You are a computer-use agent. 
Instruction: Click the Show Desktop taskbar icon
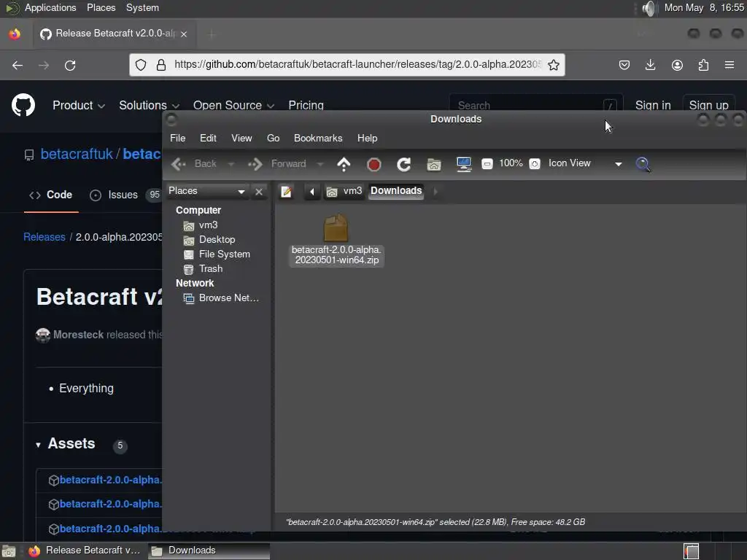pos(9,551)
